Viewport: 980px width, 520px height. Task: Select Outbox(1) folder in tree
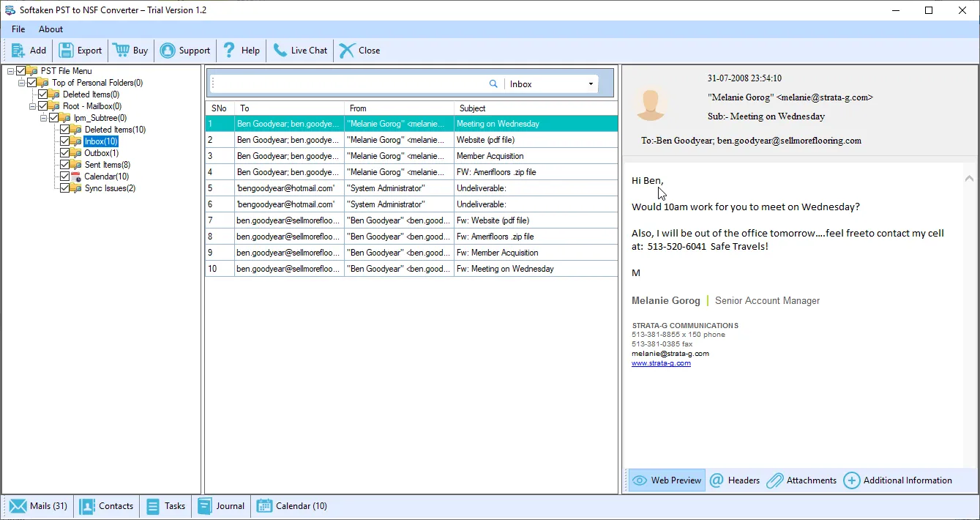pyautogui.click(x=102, y=153)
